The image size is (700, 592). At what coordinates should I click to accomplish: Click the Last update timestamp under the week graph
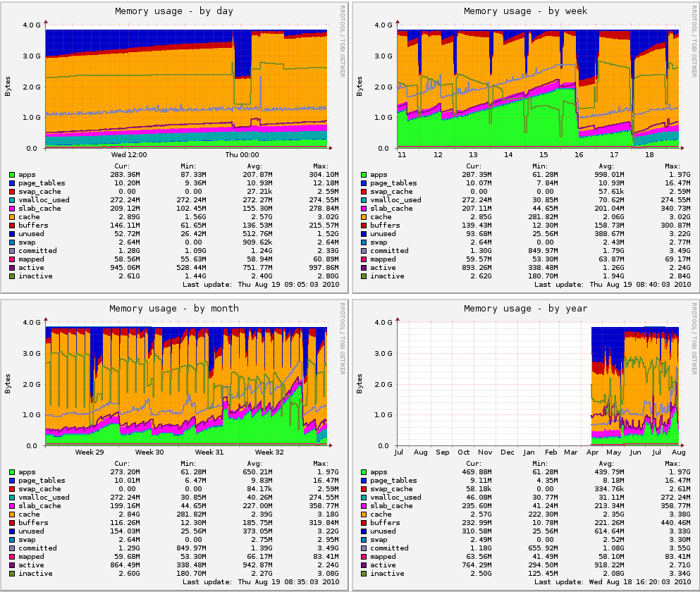[x=613, y=285]
